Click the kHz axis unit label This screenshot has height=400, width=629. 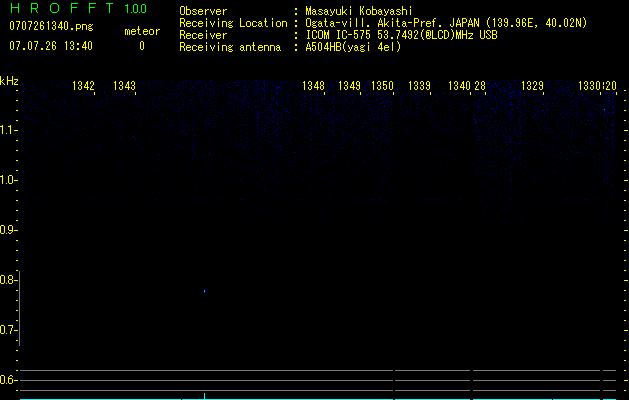(9, 81)
